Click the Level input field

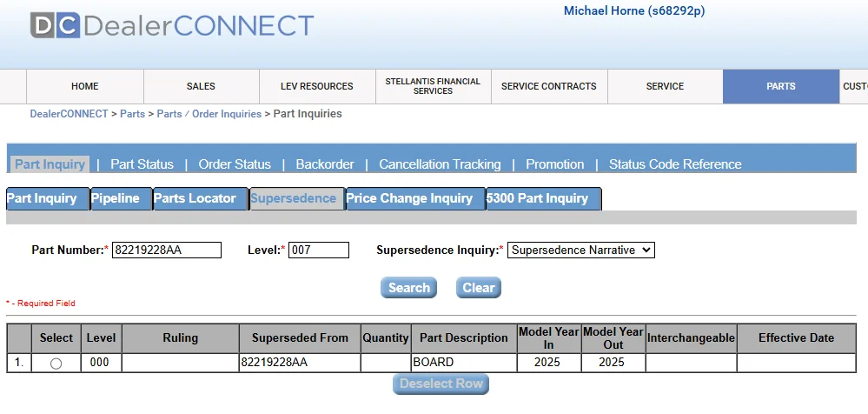tap(319, 250)
